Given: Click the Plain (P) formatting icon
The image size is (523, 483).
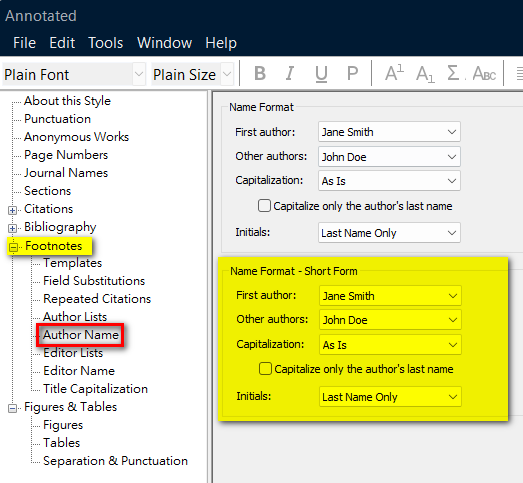Looking at the screenshot, I should (x=352, y=73).
